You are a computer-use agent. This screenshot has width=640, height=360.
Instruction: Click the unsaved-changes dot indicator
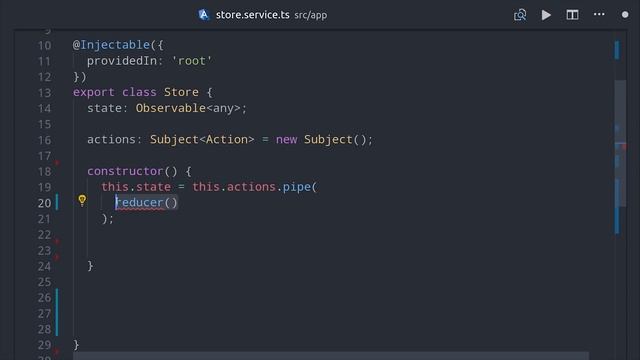coord(625,15)
